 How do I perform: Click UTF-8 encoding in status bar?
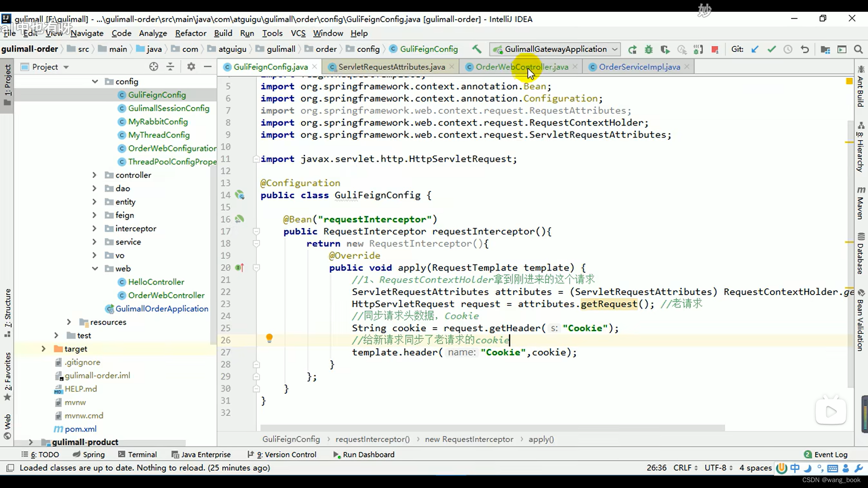tap(718, 468)
